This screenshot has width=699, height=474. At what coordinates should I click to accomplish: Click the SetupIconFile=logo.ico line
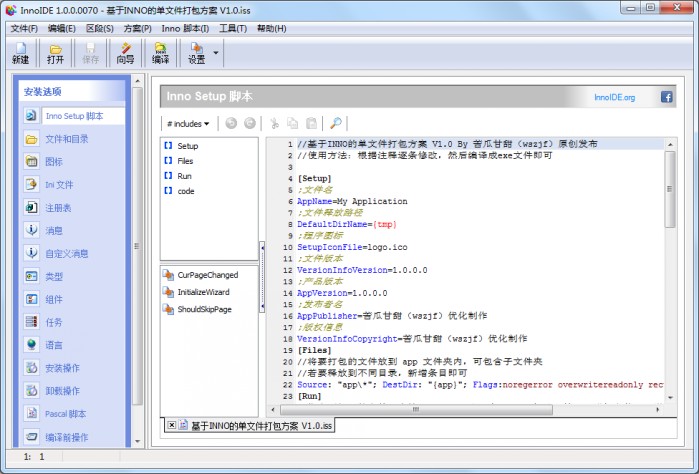tap(352, 247)
